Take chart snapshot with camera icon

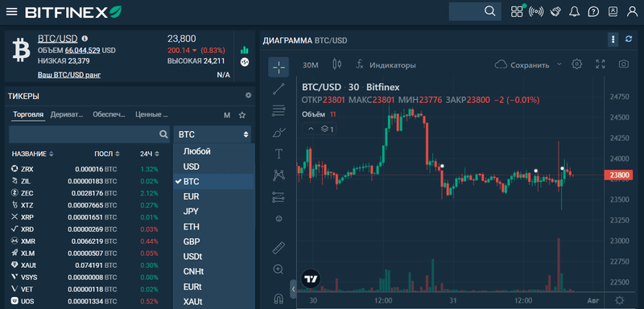(x=623, y=64)
